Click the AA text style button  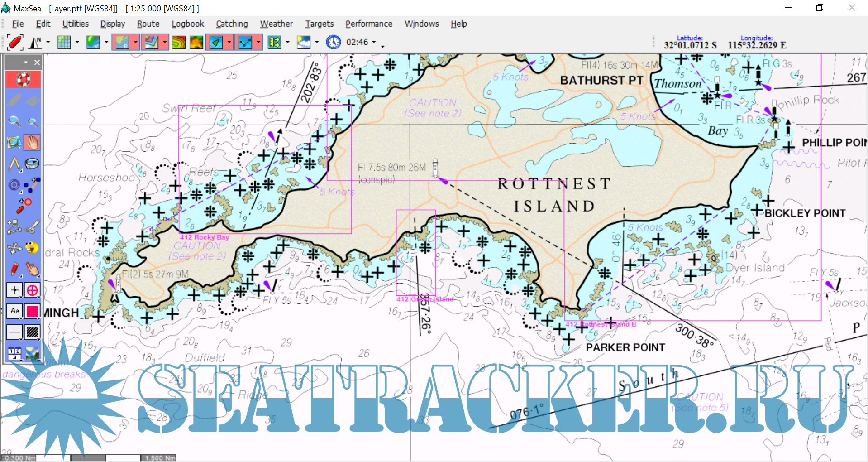coord(14,311)
